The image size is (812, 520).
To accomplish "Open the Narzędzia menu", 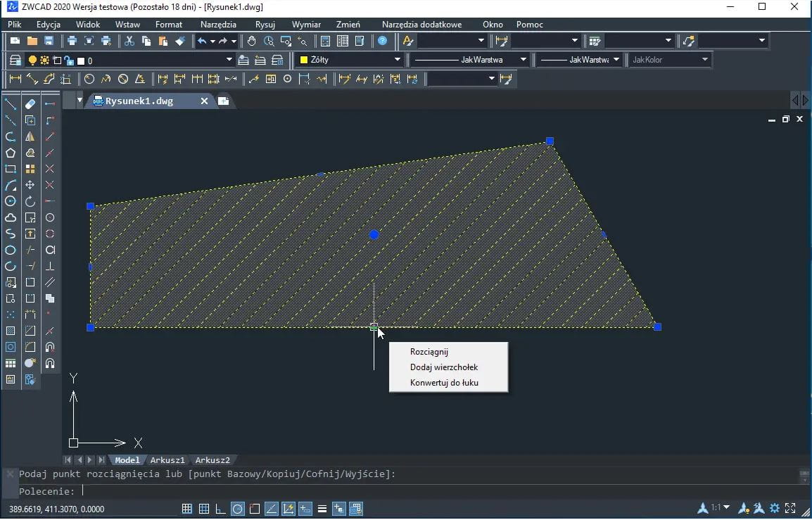I will tap(218, 24).
